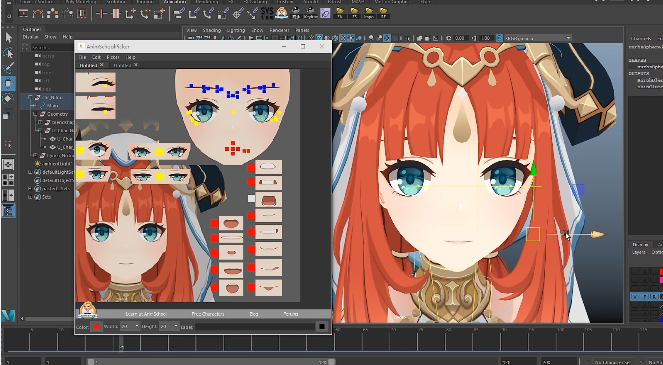Click the Parent constraint shelf icon
663x365 pixels.
[179, 13]
